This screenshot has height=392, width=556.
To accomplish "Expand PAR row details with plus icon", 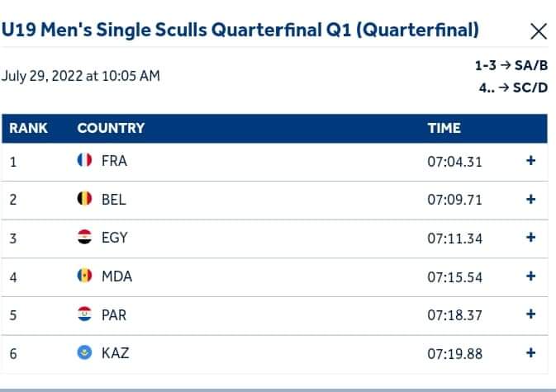I will pyautogui.click(x=530, y=314).
